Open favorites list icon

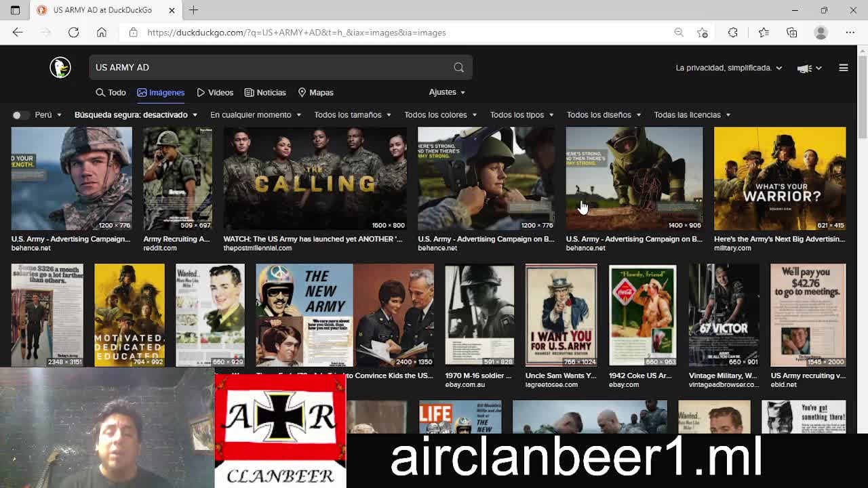tap(764, 33)
